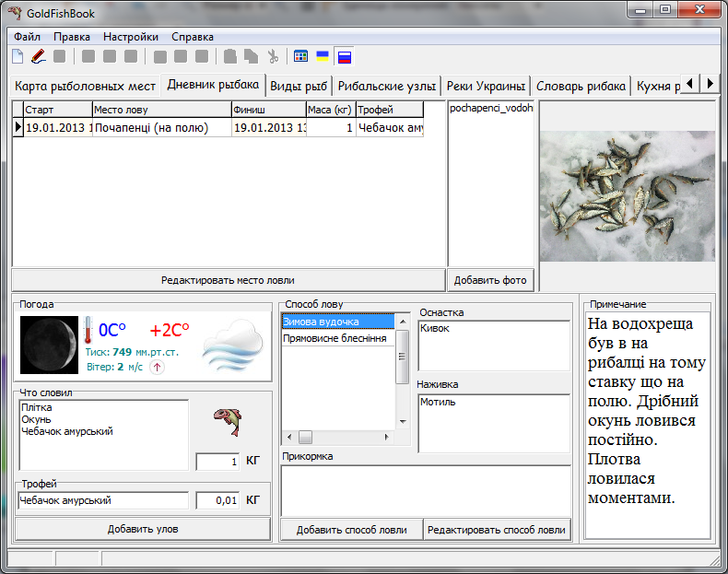Click left arrow to show previous tabs
Screen dimensions: 728x574
pyautogui.click(x=690, y=84)
